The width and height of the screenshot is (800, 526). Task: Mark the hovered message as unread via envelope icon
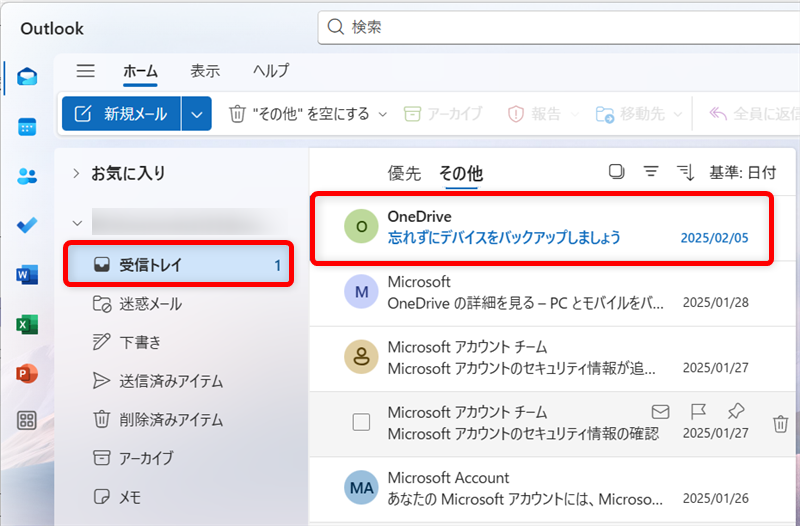click(x=660, y=411)
